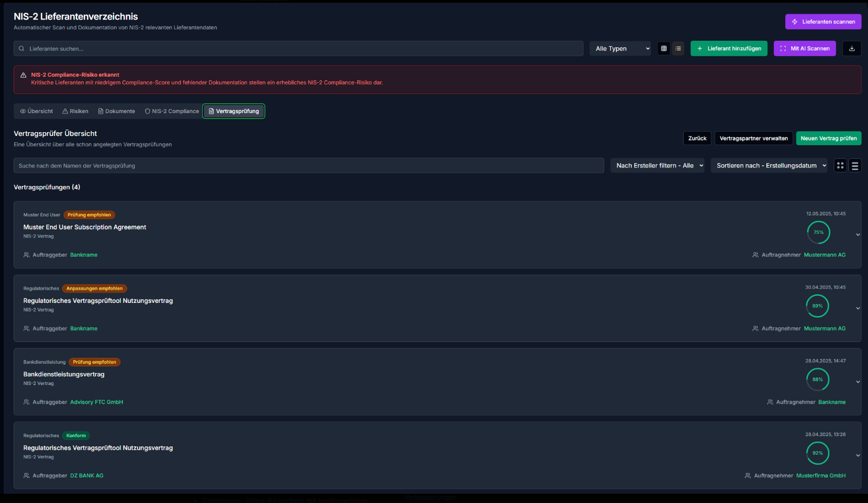
Task: Click the eye icon on Übersicht tab
Action: coord(23,111)
